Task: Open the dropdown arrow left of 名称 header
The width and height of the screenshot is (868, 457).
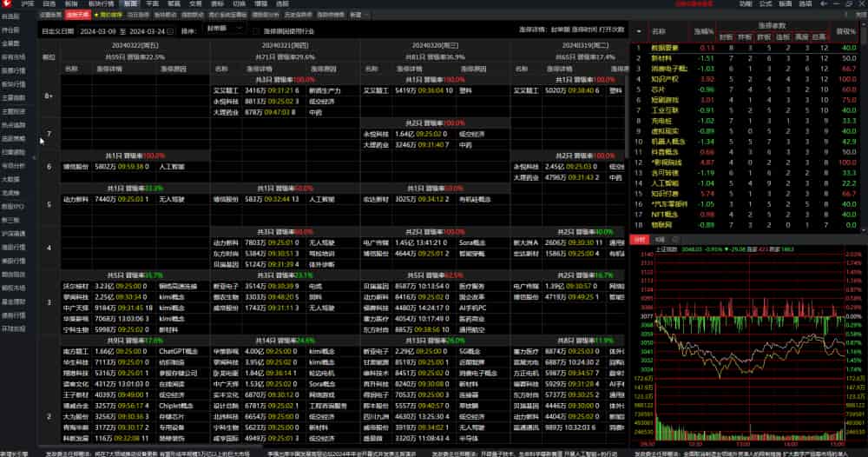Action: [639, 31]
